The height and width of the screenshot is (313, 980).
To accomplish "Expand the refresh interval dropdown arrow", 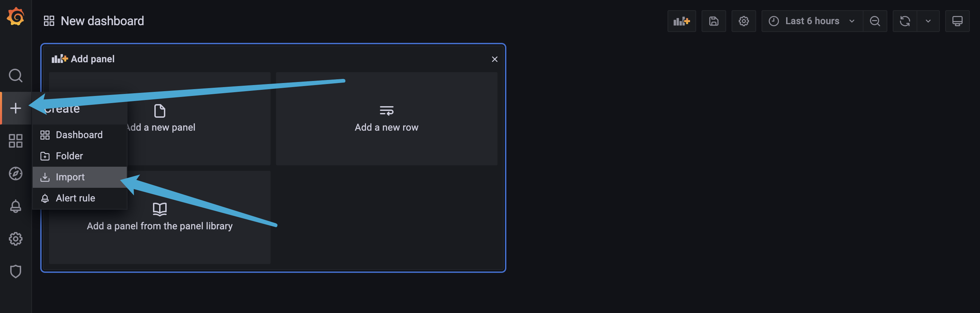I will click(928, 21).
